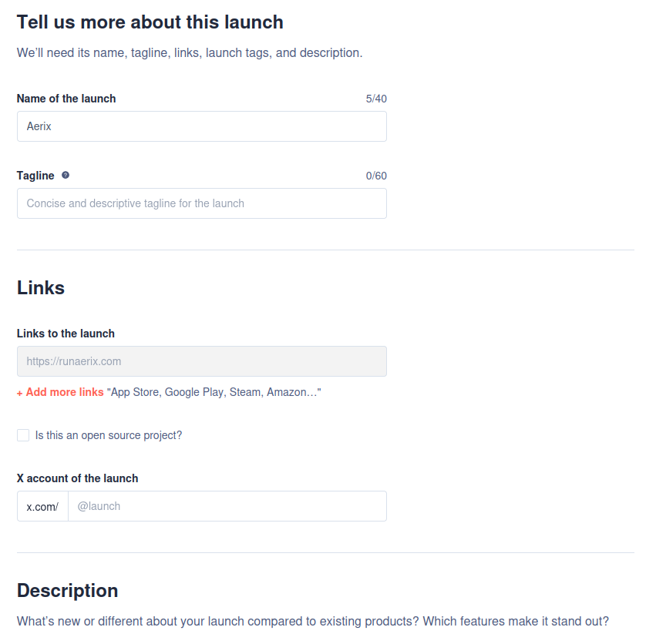Focus the Name of the launch field
Image resolution: width=656 pixels, height=644 pixels.
point(201,126)
